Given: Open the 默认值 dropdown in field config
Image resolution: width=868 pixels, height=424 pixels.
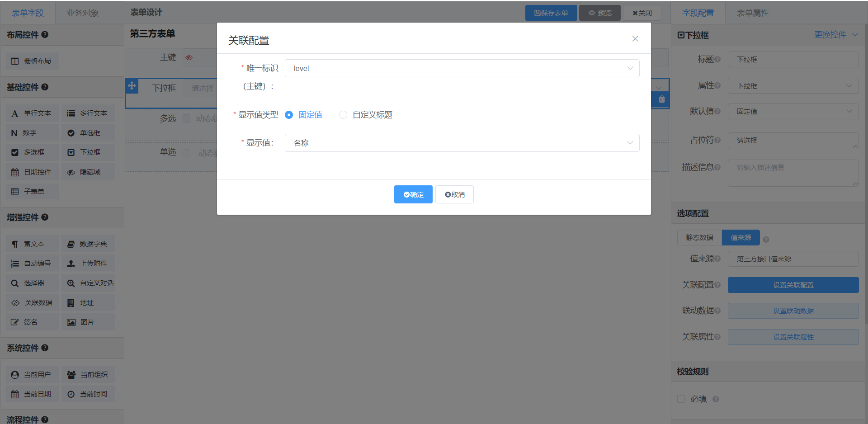Looking at the screenshot, I should 793,111.
